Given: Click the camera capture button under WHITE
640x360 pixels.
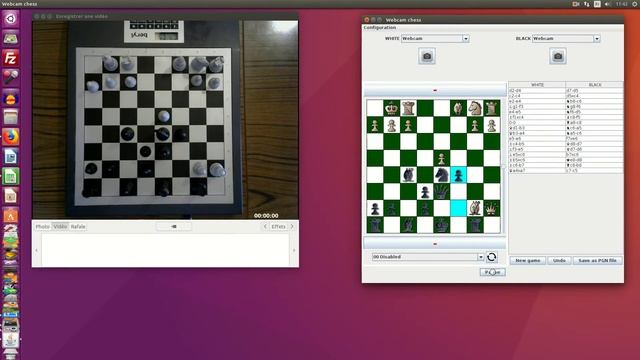Looking at the screenshot, I should [427, 56].
